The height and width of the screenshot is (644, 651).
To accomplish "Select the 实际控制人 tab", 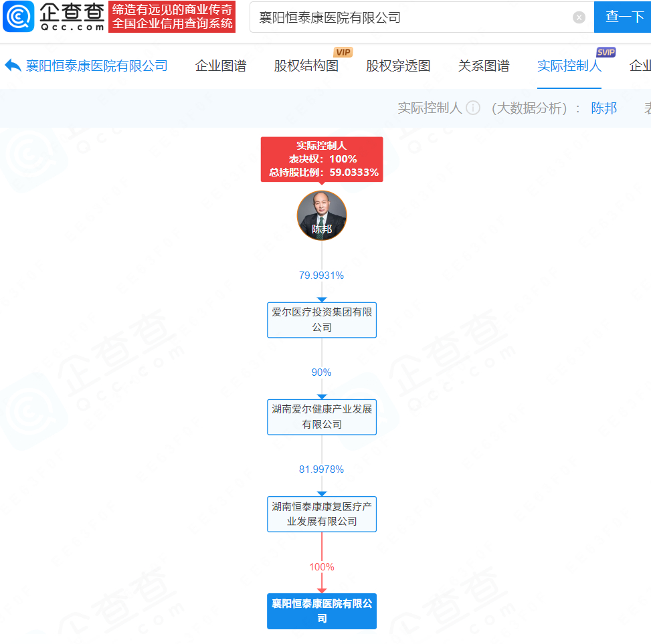I will [569, 66].
